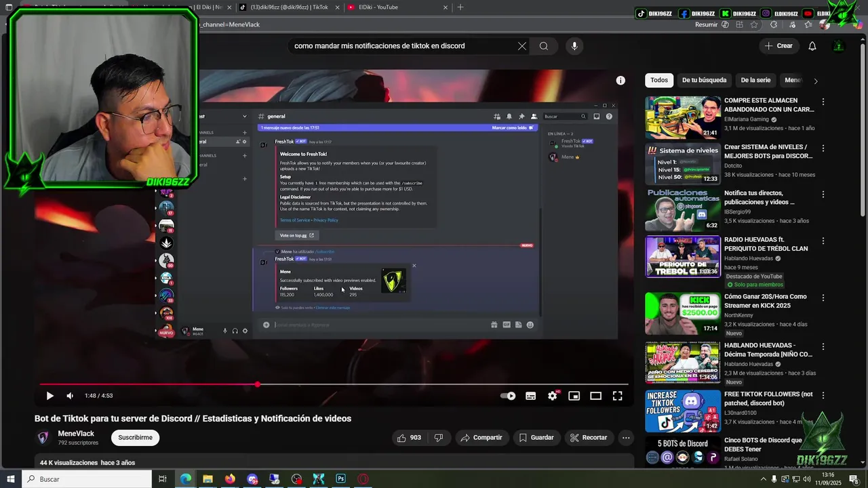Image resolution: width=868 pixels, height=488 pixels.
Task: Subscribe with the Suscribirme button
Action: coord(135,438)
